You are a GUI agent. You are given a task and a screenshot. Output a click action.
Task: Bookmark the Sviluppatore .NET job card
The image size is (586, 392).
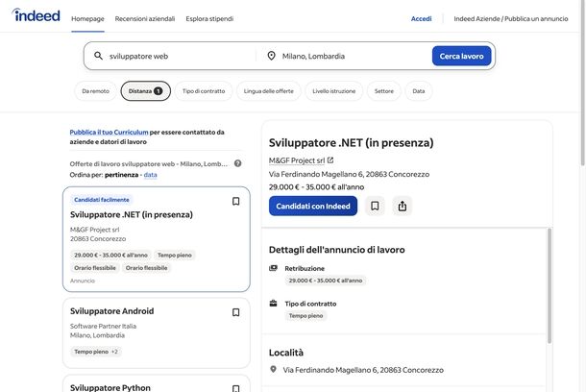point(235,202)
